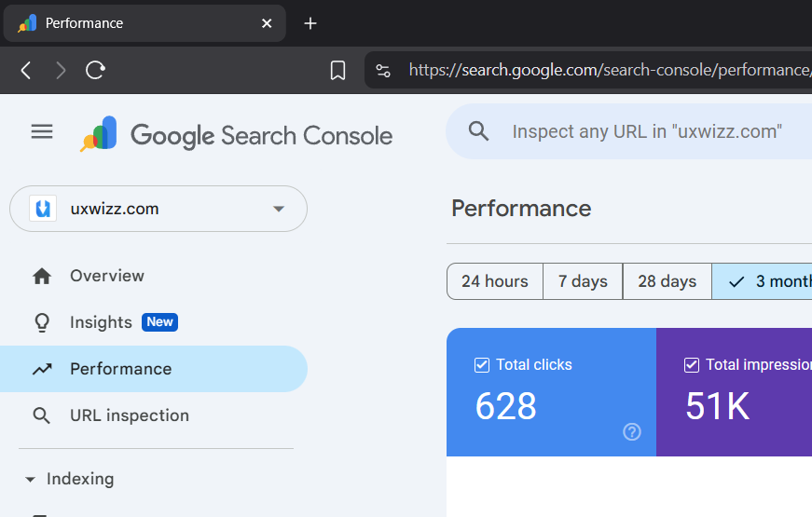The image size is (812, 517).
Task: Close the Performance browser tab
Action: point(267,23)
